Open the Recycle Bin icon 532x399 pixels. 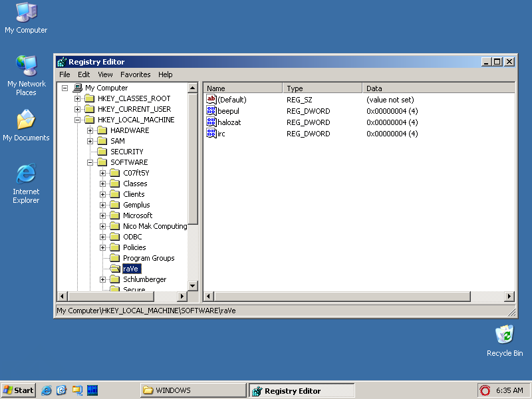point(505,340)
